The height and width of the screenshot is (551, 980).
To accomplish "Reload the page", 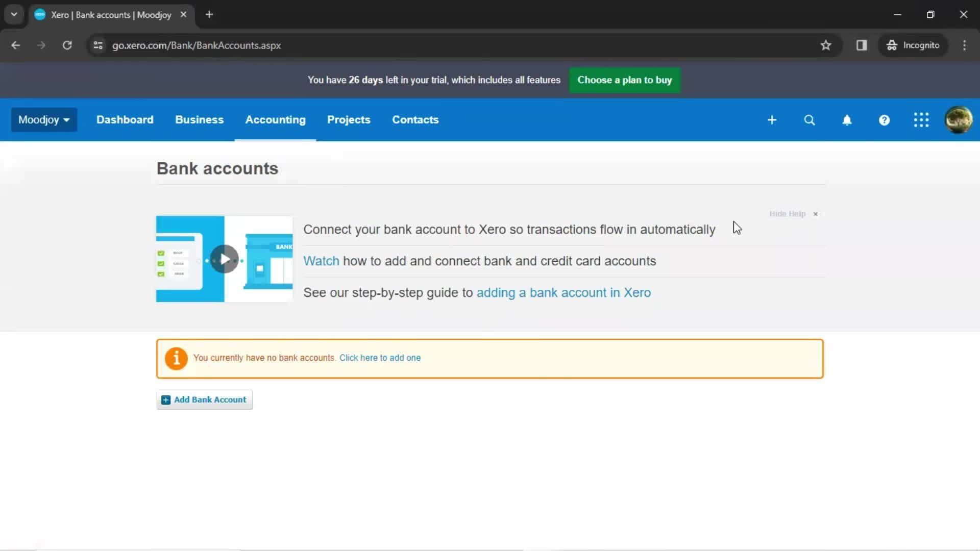I will coord(67,45).
